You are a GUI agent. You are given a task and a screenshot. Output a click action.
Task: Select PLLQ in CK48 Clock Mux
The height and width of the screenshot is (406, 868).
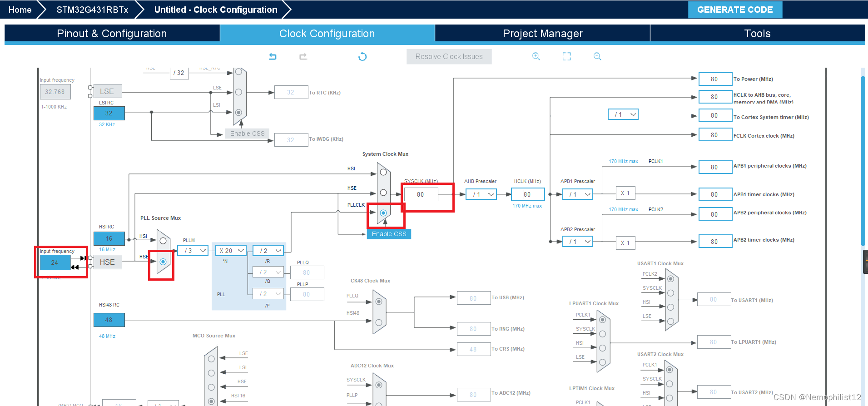[379, 302]
